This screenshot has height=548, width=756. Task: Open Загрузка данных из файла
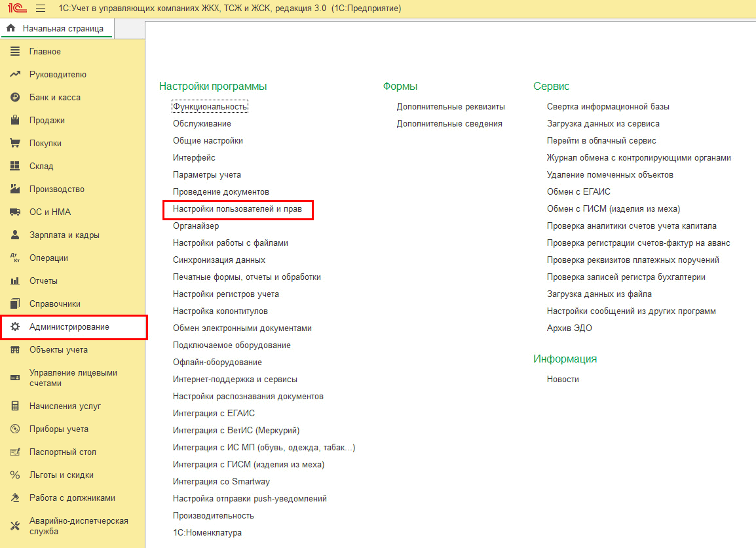[x=599, y=294]
